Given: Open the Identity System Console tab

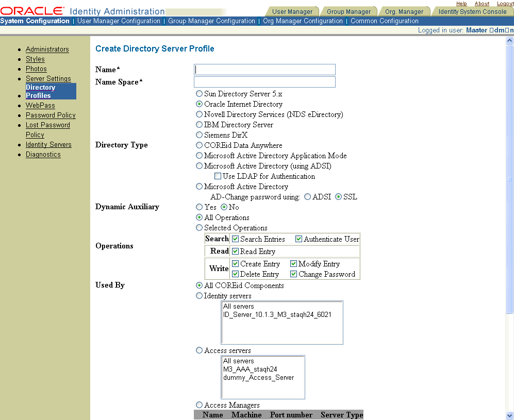Looking at the screenshot, I should [472, 11].
